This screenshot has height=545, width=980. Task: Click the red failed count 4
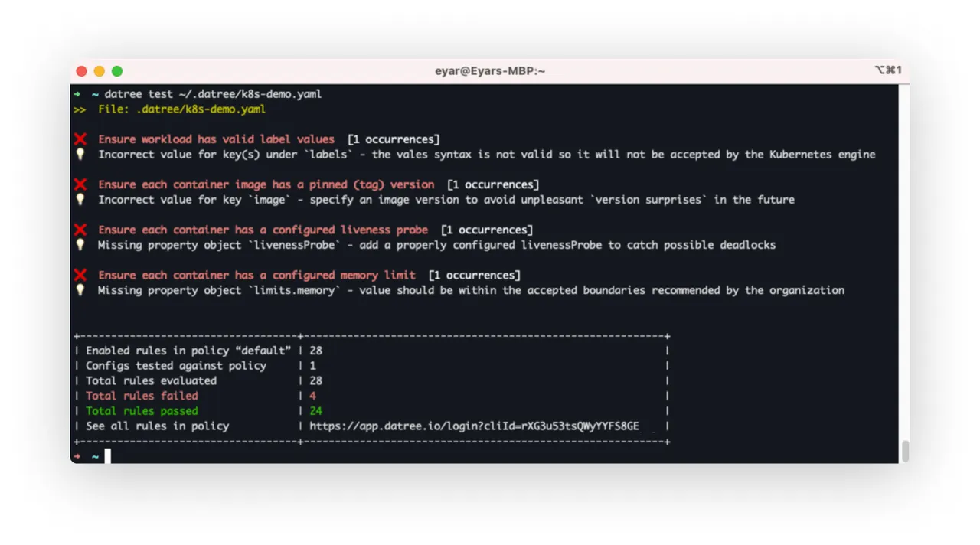(x=312, y=396)
